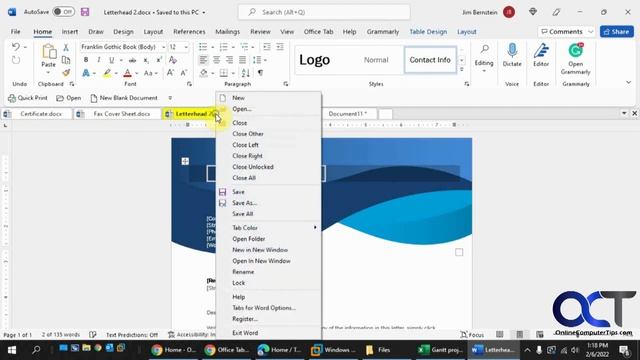Collapse the ribbon with chevron
The height and width of the screenshot is (360, 640).
click(629, 82)
